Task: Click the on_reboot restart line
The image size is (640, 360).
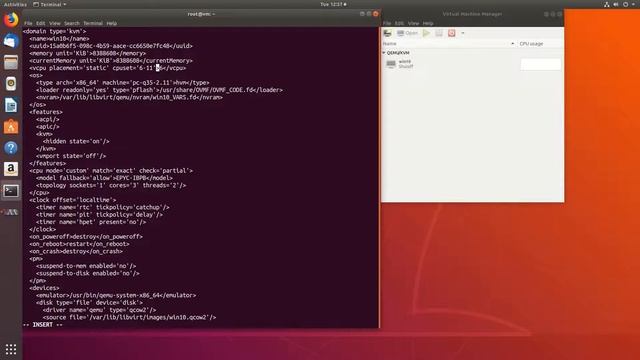Action: (x=79, y=244)
